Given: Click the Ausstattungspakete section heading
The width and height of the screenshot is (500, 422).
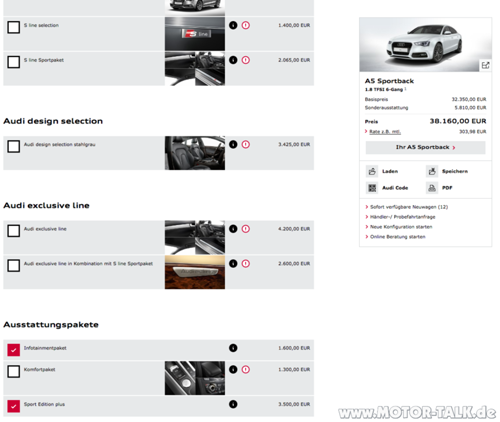Looking at the screenshot, I should (51, 325).
